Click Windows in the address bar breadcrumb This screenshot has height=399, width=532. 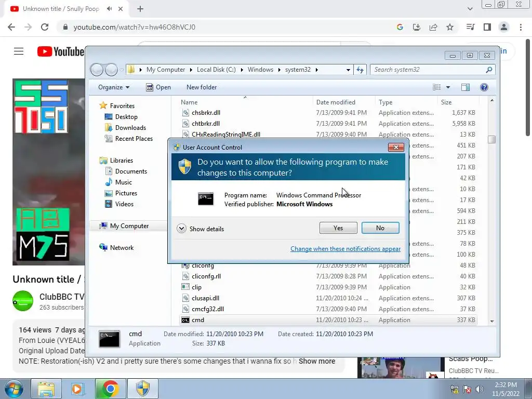coord(260,70)
